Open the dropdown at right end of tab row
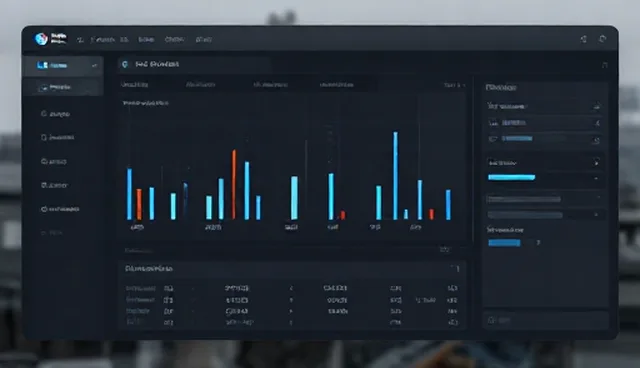This screenshot has width=640, height=368. pyautogui.click(x=454, y=85)
